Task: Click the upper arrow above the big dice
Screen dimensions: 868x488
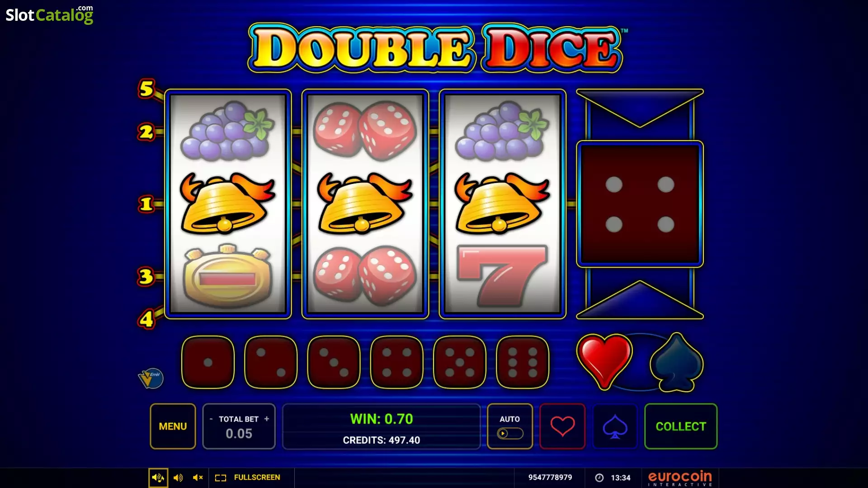Action: pos(640,108)
